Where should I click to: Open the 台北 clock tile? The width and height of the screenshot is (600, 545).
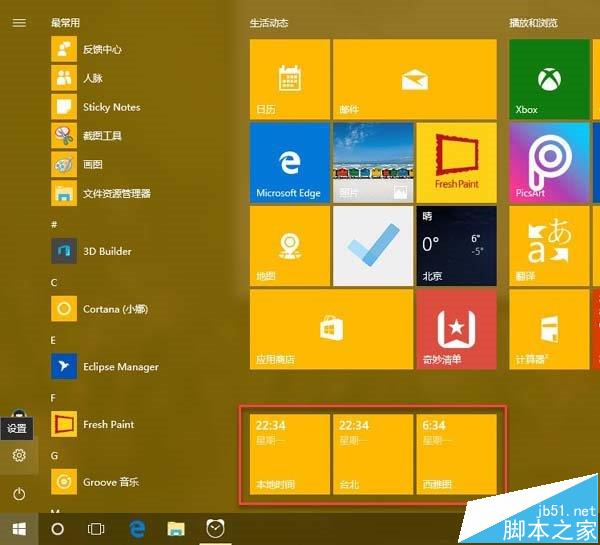tap(373, 454)
